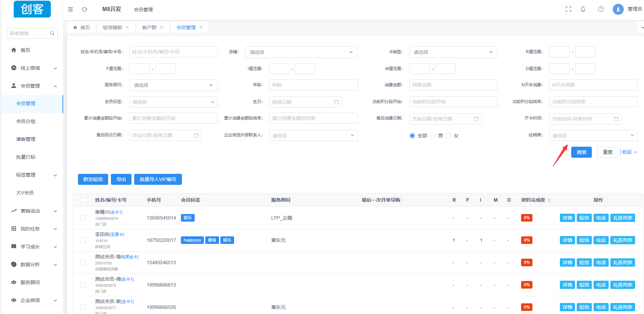Image resolution: width=644 pixels, height=314 pixels.
Task: Open 批量打标 in the sidebar
Action: (26, 157)
